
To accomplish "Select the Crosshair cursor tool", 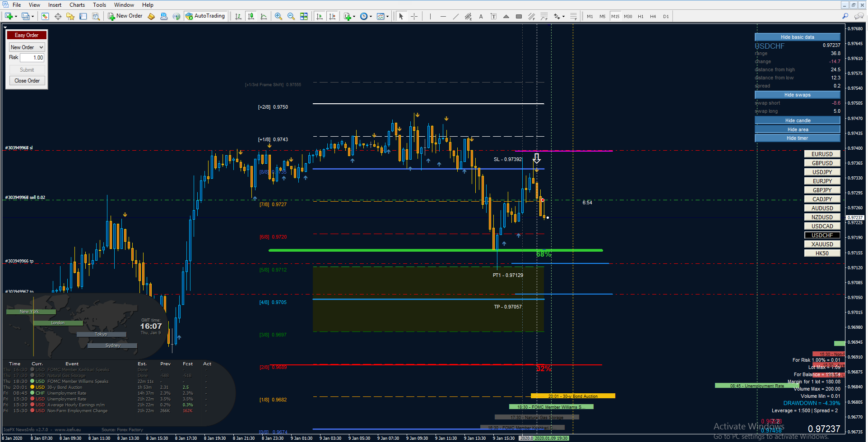I will click(414, 16).
